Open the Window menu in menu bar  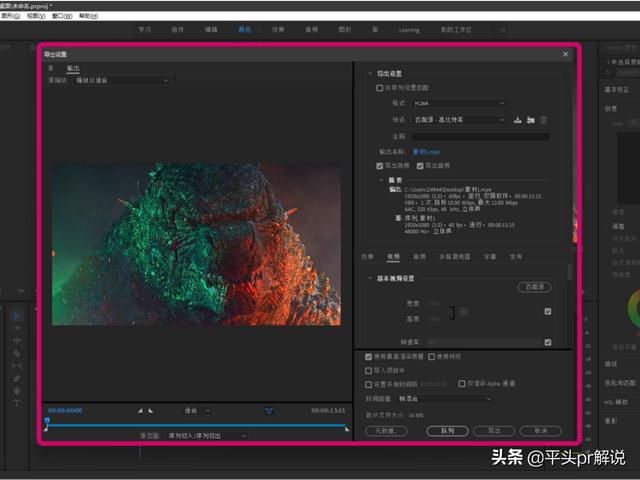tap(62, 16)
